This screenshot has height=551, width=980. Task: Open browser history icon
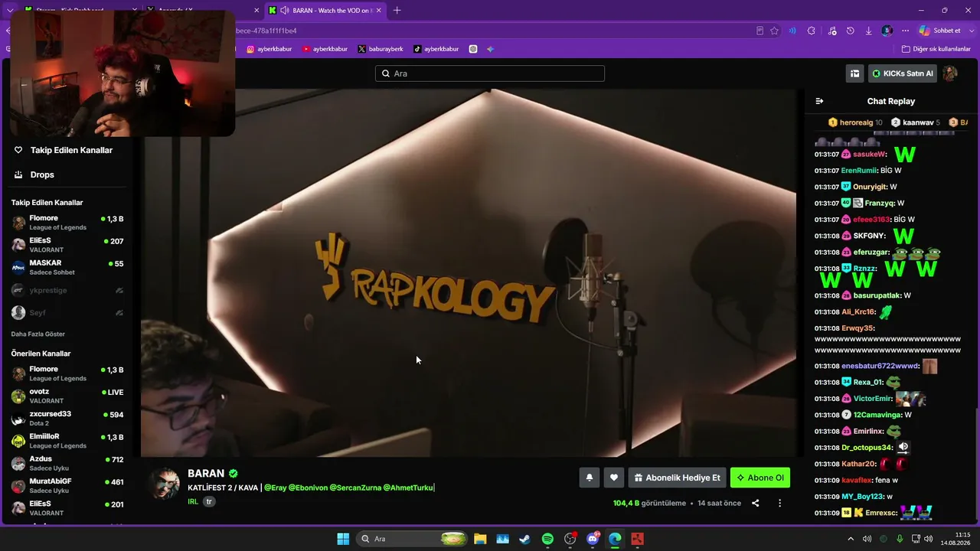pyautogui.click(x=851, y=31)
